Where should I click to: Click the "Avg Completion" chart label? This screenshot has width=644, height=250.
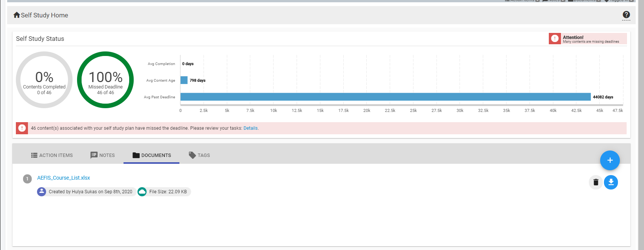[161, 64]
